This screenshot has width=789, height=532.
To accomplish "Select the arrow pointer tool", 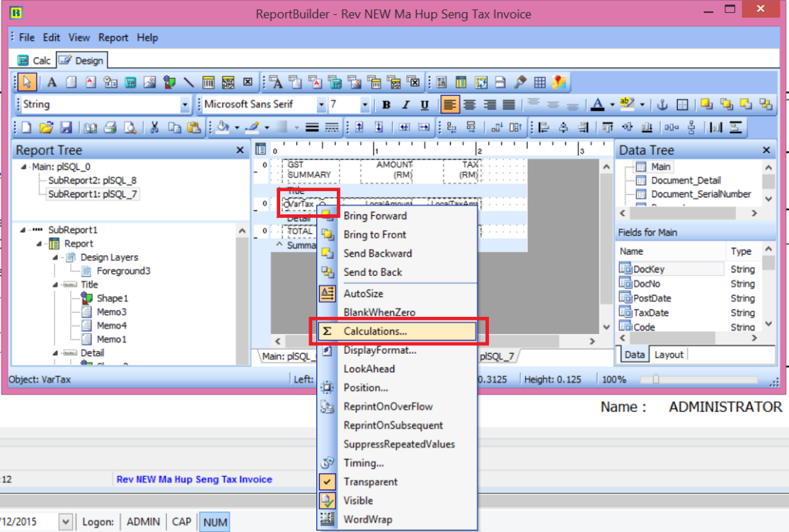I will coord(26,83).
